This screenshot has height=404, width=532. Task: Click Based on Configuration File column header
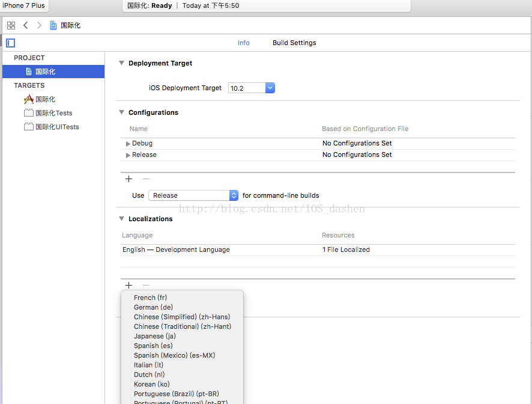(365, 129)
